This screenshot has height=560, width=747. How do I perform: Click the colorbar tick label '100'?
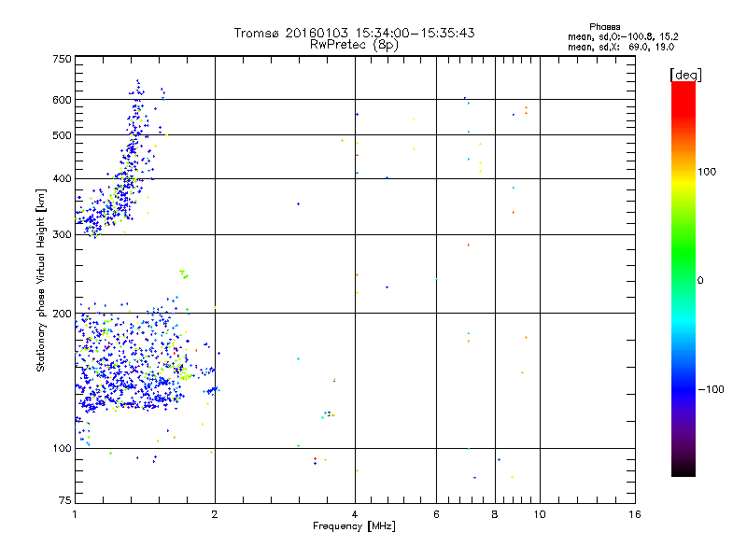point(707,172)
